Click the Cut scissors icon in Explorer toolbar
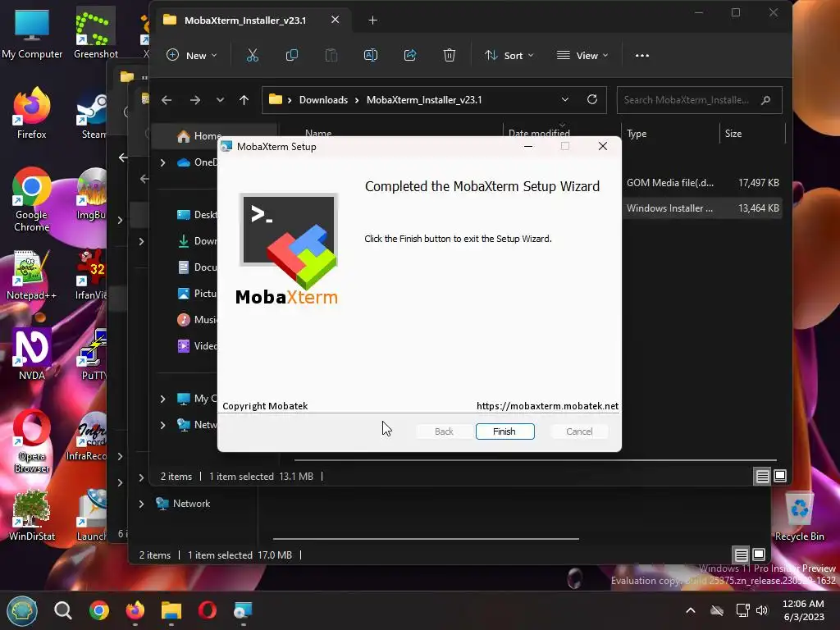Image resolution: width=840 pixels, height=630 pixels. click(x=253, y=55)
